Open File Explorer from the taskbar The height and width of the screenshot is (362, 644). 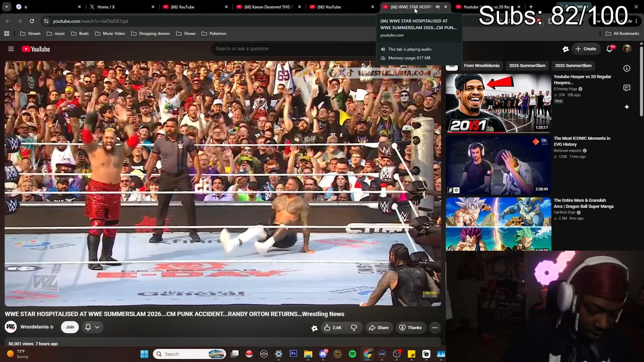(308, 354)
